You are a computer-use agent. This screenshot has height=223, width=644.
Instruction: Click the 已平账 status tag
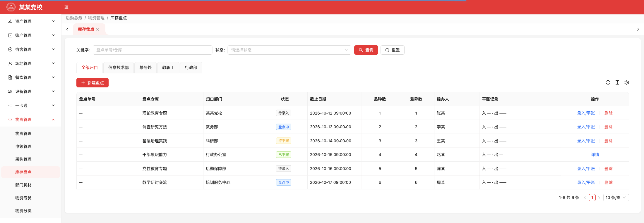coord(284,155)
